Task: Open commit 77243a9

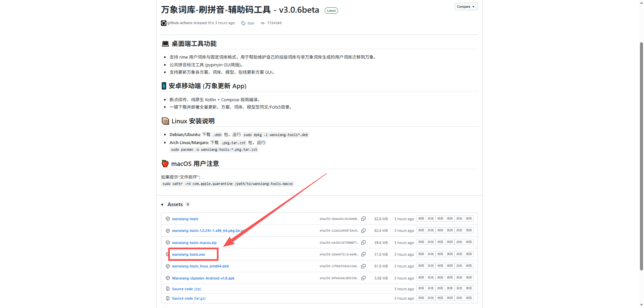Action: tap(274, 23)
